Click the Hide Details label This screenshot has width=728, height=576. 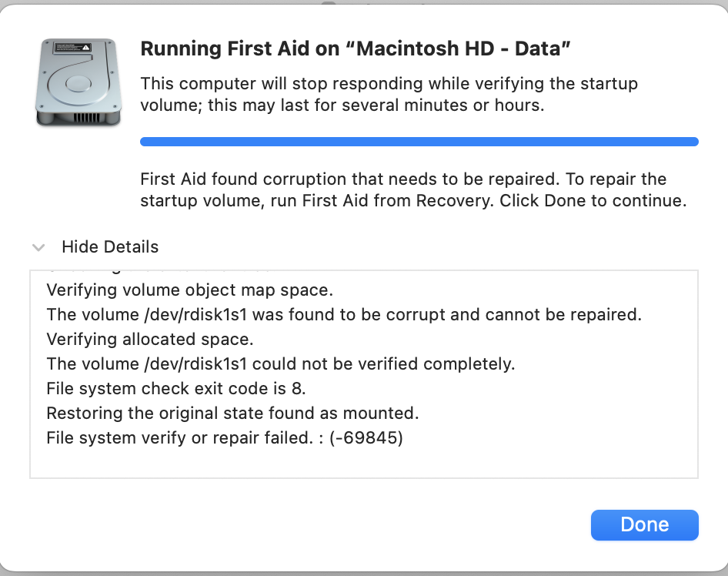110,247
